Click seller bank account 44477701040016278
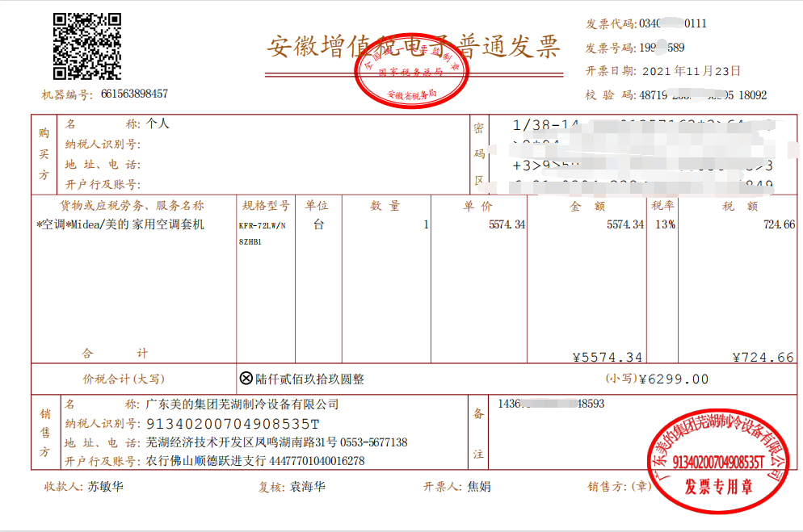 (x=317, y=461)
